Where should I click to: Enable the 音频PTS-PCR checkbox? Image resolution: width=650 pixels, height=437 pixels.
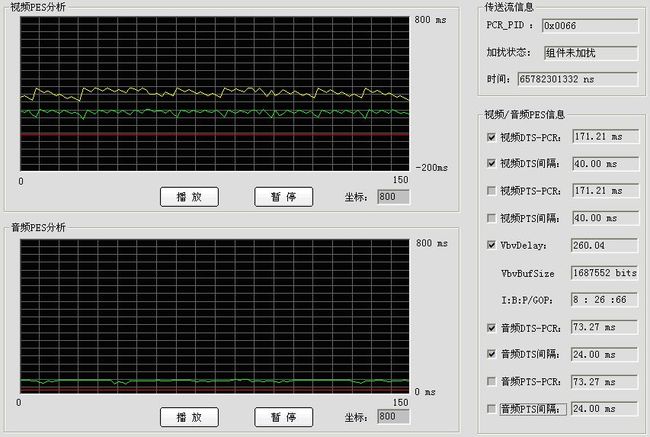pyautogui.click(x=491, y=381)
